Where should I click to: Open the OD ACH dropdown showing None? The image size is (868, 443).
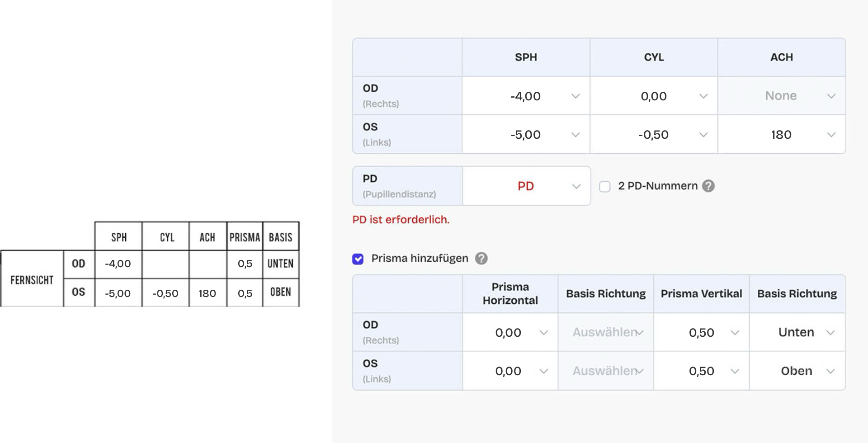click(782, 96)
